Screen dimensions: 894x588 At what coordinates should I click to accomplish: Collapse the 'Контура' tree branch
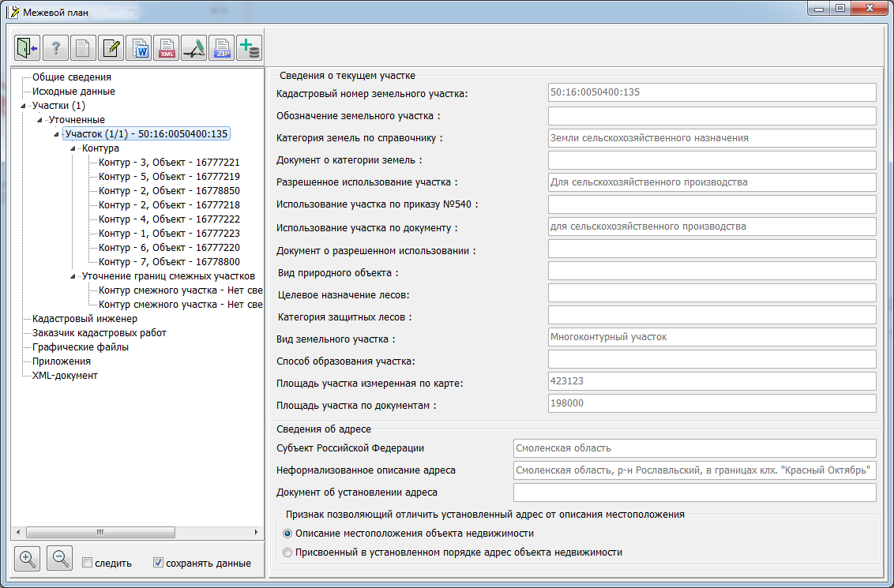click(x=73, y=148)
